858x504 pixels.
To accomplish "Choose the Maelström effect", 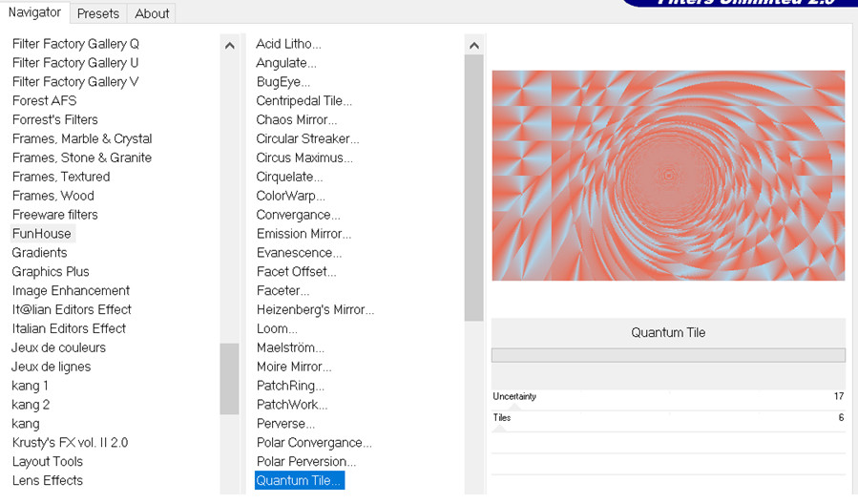I will pos(290,348).
